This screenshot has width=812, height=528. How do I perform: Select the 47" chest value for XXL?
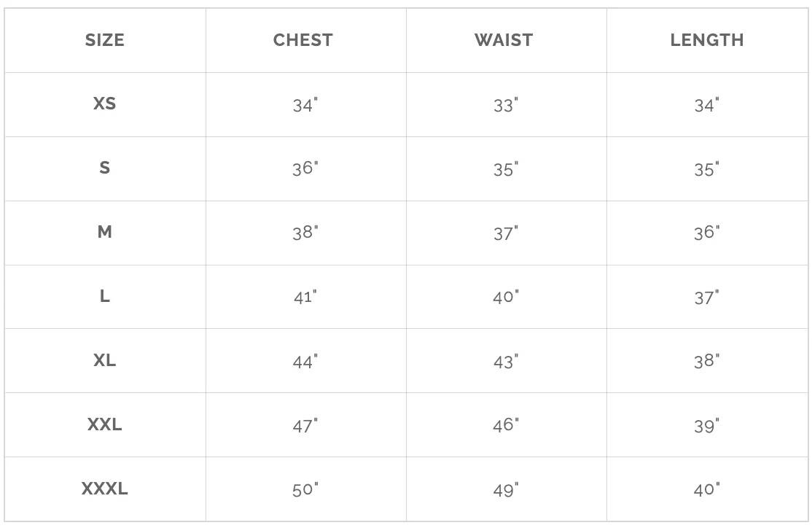305,425
